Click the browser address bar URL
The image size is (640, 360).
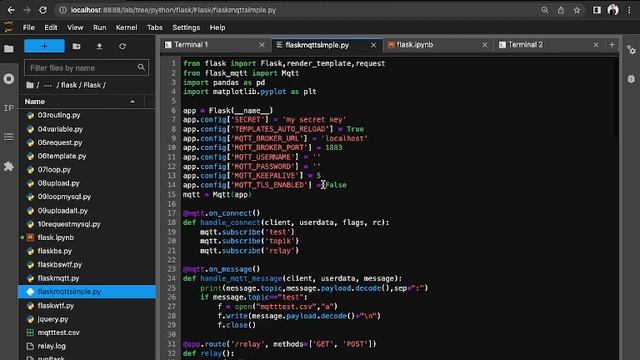click(x=173, y=10)
